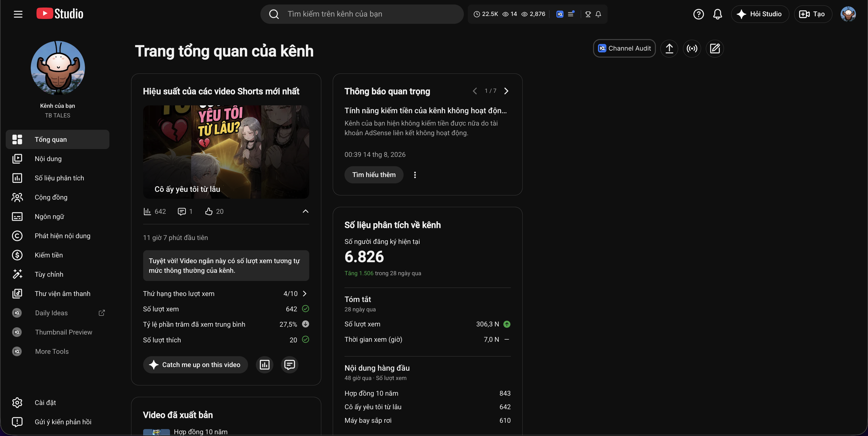
Task: Click the go live broadcast icon
Action: click(692, 48)
